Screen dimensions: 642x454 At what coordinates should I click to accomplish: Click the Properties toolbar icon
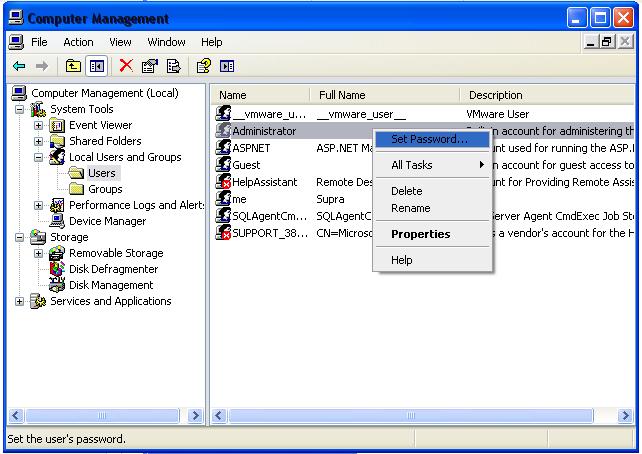[x=150, y=66]
